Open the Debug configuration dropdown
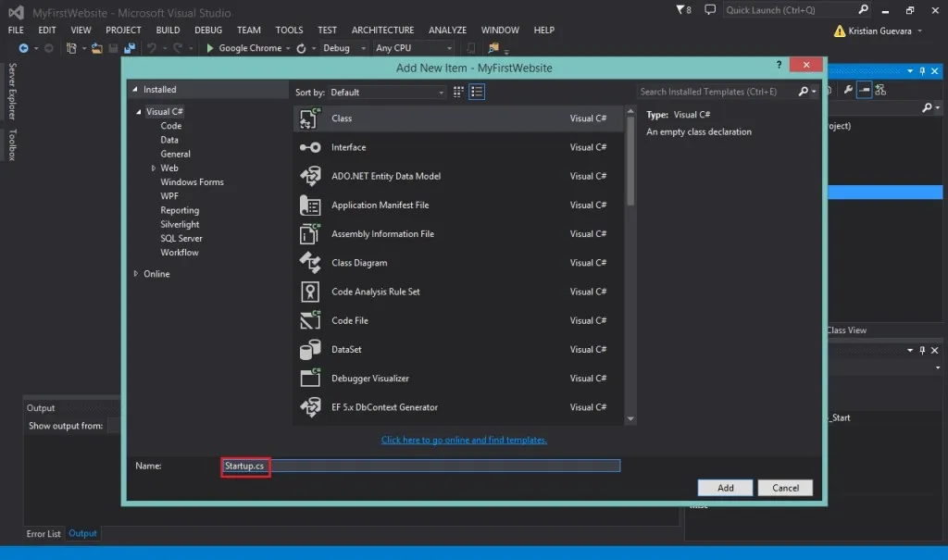 344,48
